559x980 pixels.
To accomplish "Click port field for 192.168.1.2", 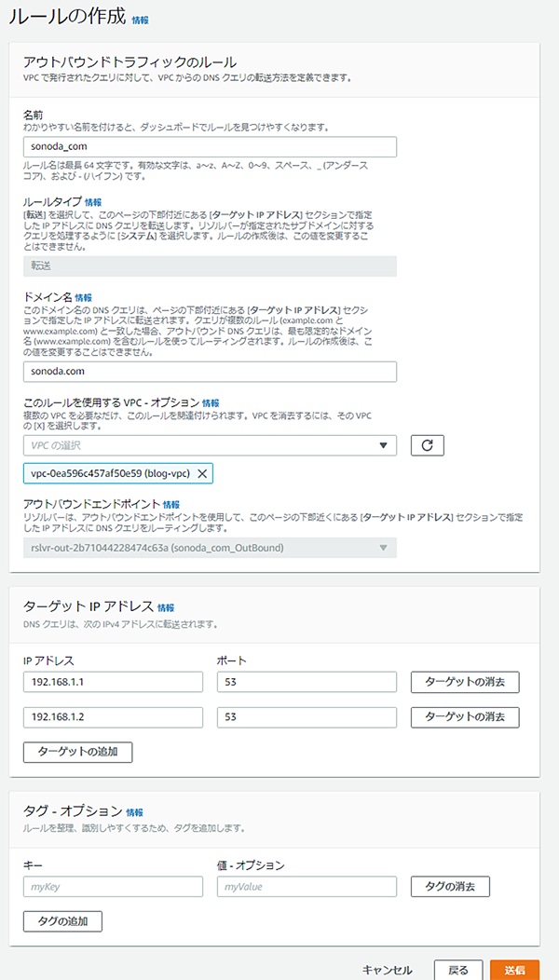I will [x=307, y=717].
